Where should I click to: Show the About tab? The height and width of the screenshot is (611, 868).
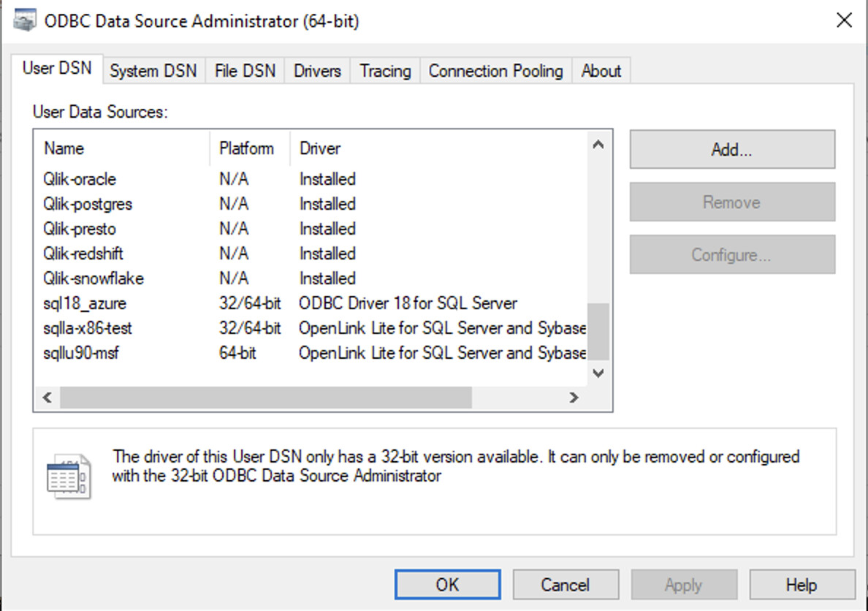tap(601, 71)
